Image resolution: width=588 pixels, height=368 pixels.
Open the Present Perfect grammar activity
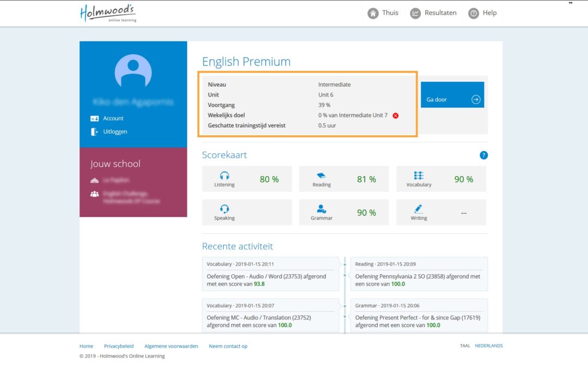click(x=419, y=316)
